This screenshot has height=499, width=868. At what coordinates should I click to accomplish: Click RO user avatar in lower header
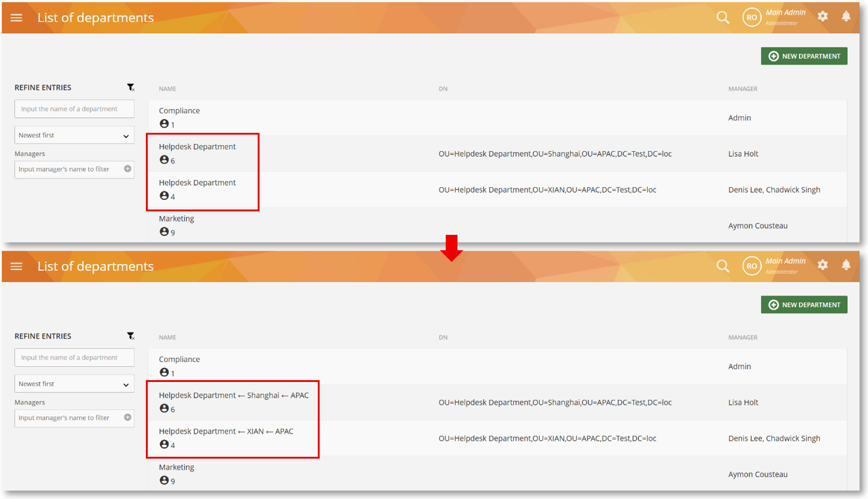coord(751,266)
